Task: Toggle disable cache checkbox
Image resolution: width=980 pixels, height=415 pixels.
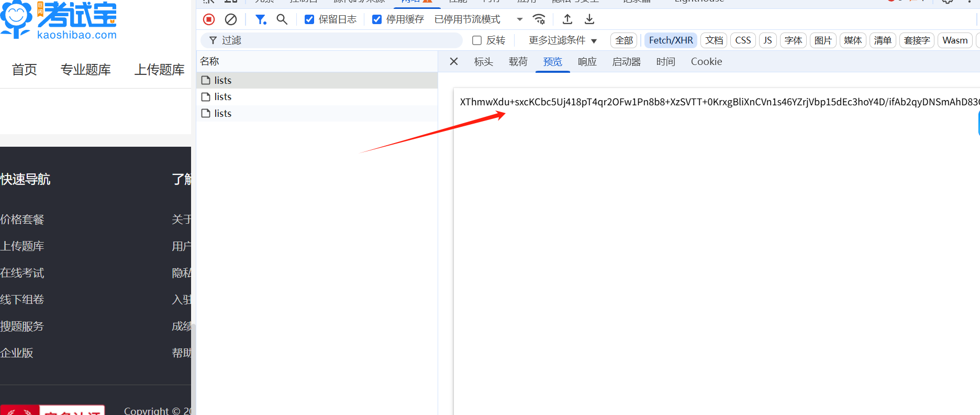Action: coord(377,19)
